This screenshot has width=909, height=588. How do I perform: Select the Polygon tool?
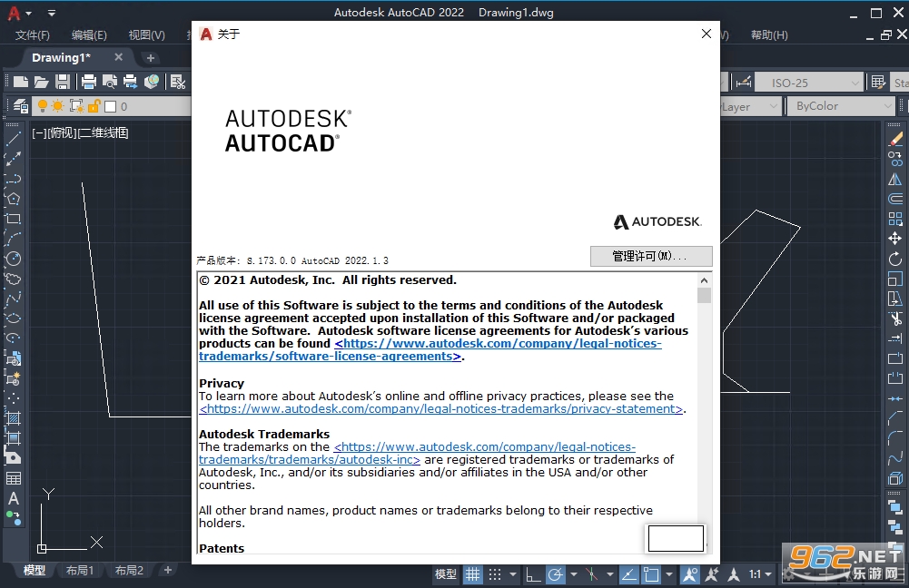tap(13, 199)
